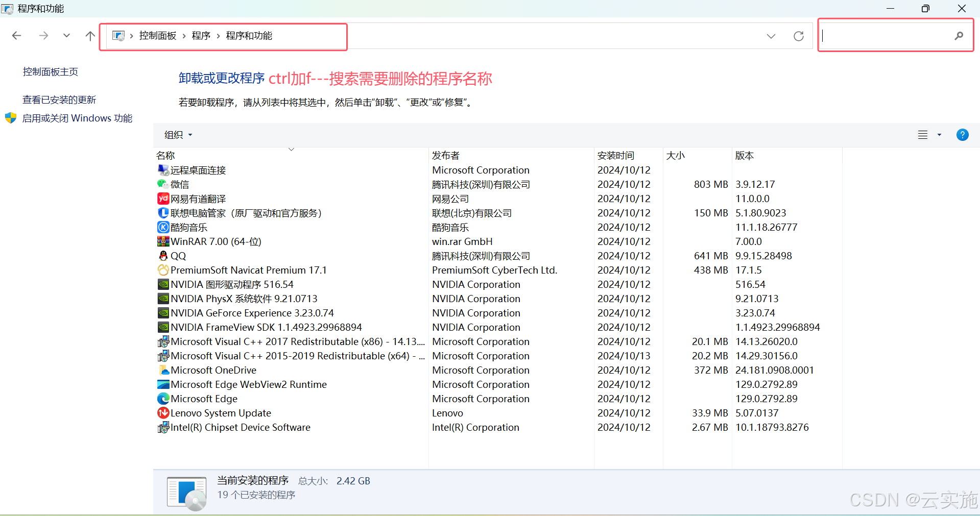Screen dimensions: 980x516
Task: Click the 当前安装的程序 details icon
Action: click(x=187, y=493)
